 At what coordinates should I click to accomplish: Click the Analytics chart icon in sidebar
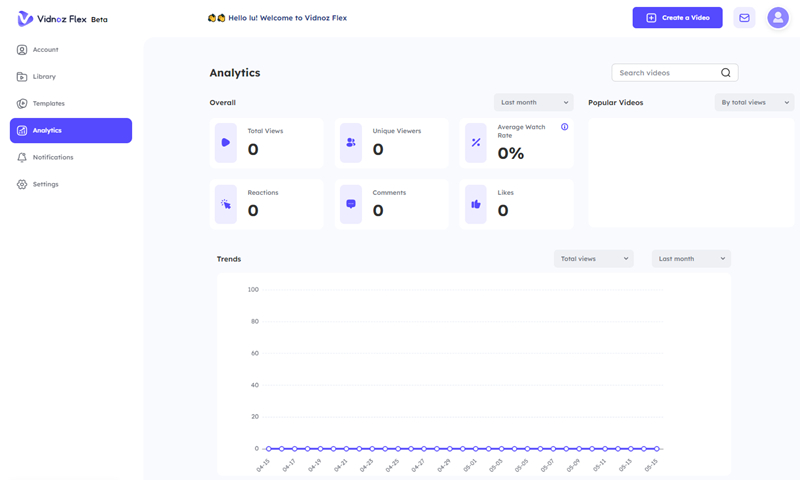22,131
